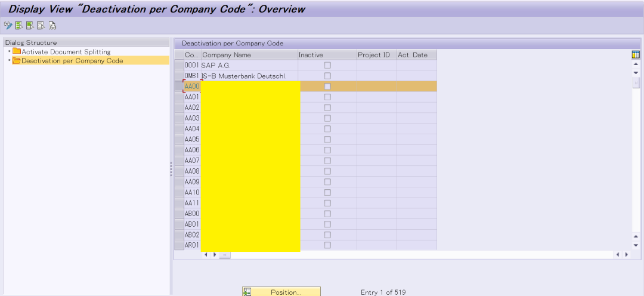
Task: Click company code cell AA08
Action: [192, 171]
